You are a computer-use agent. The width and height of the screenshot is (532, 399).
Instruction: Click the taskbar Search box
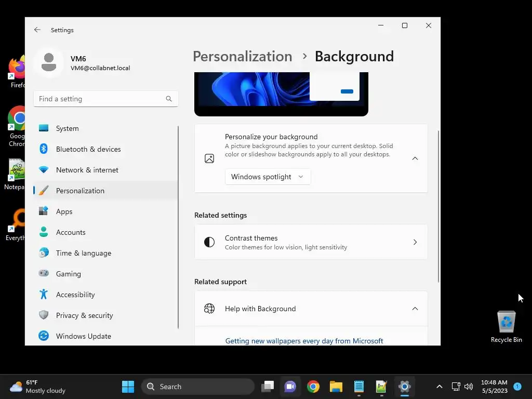click(x=198, y=387)
